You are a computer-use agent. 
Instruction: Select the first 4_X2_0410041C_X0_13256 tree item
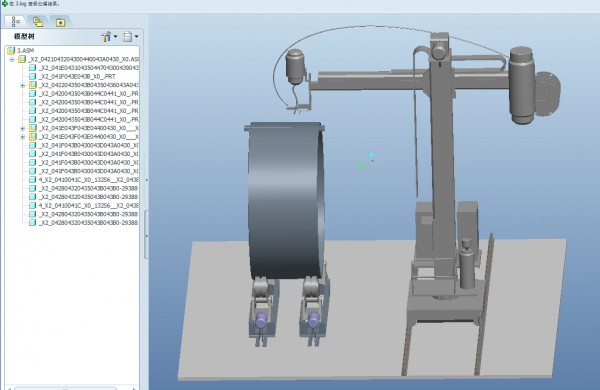click(x=89, y=179)
